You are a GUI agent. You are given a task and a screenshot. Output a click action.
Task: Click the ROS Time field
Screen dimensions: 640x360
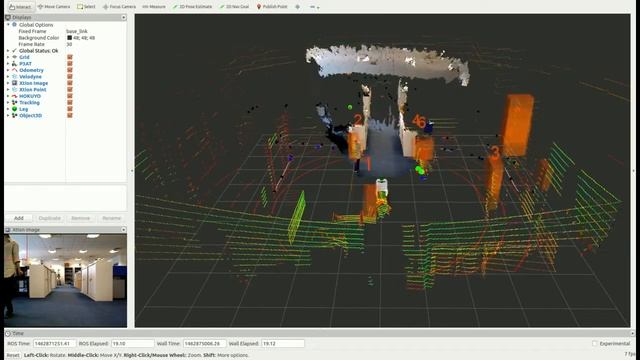tap(54, 344)
